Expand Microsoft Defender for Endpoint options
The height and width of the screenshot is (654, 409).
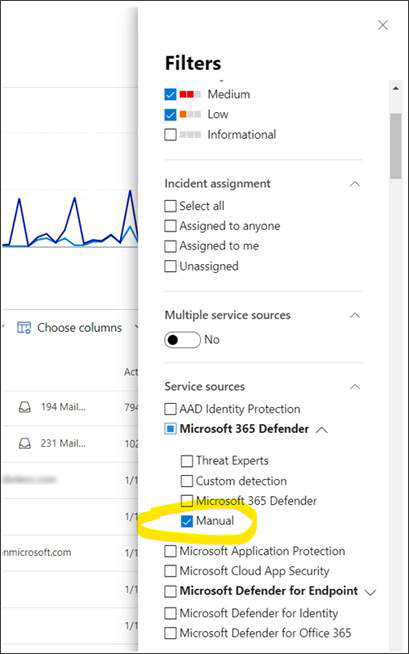[x=370, y=592]
